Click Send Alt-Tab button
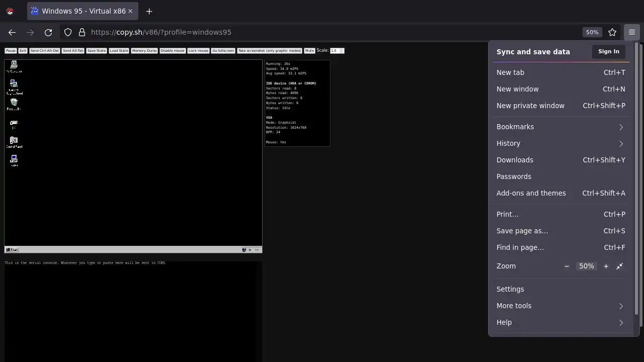This screenshot has width=644, height=362. tap(73, 51)
